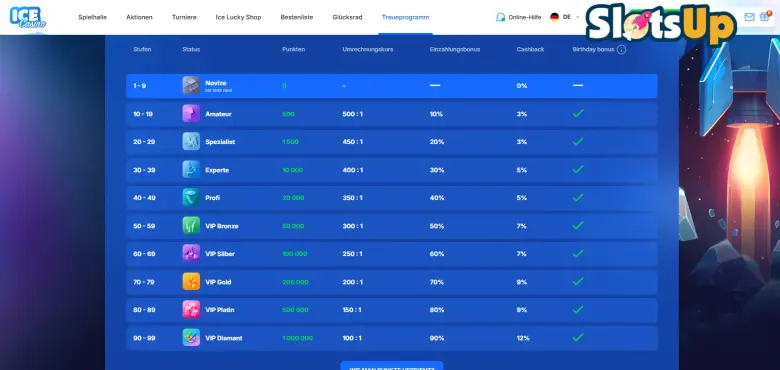Click the 'Wie man Punkte verdient?' button
Viewport: 780px width, 370px height.
[x=391, y=366]
